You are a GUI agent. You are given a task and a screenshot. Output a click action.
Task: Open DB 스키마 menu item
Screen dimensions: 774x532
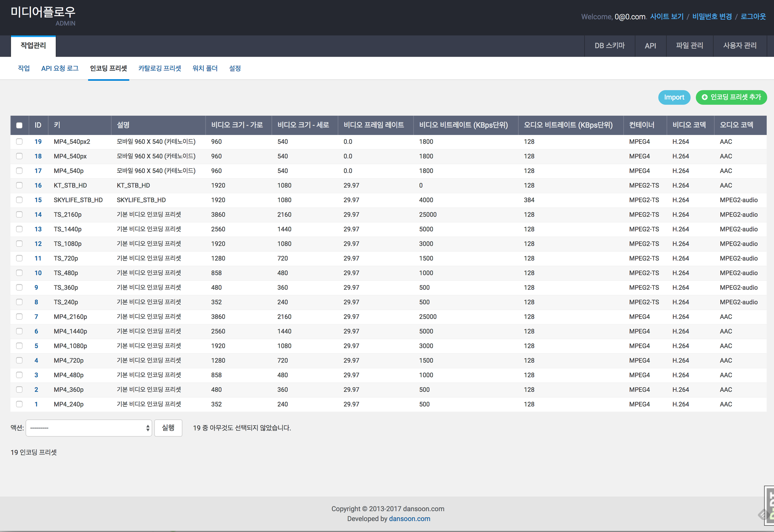coord(609,46)
